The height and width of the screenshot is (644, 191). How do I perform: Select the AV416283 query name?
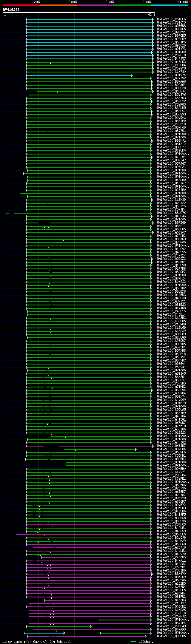tap(11, 10)
